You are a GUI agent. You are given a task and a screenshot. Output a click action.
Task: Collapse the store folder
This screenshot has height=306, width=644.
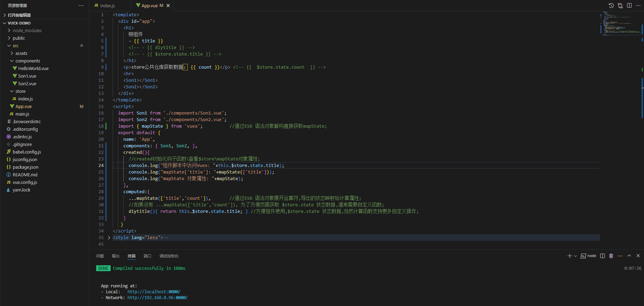(45, 91)
